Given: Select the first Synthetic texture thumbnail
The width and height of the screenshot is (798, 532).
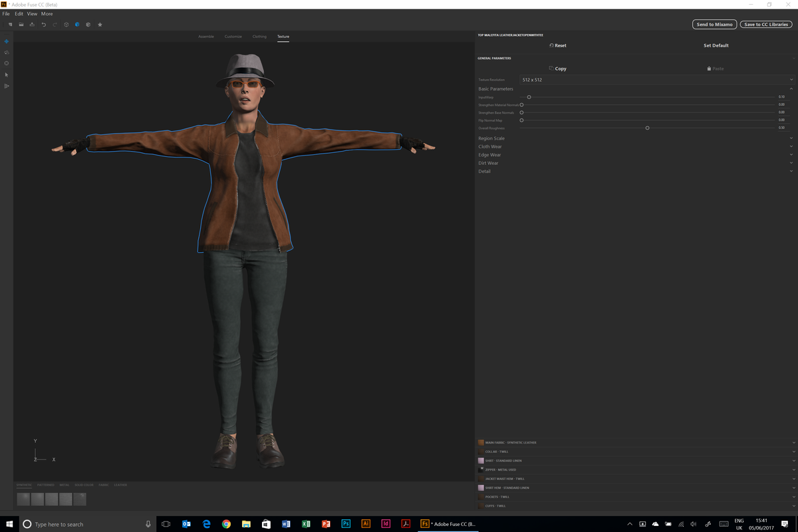Looking at the screenshot, I should coord(23,499).
